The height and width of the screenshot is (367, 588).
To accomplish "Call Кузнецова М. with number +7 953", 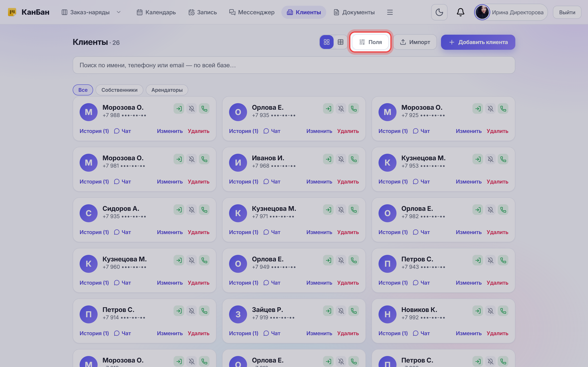I will pyautogui.click(x=503, y=159).
